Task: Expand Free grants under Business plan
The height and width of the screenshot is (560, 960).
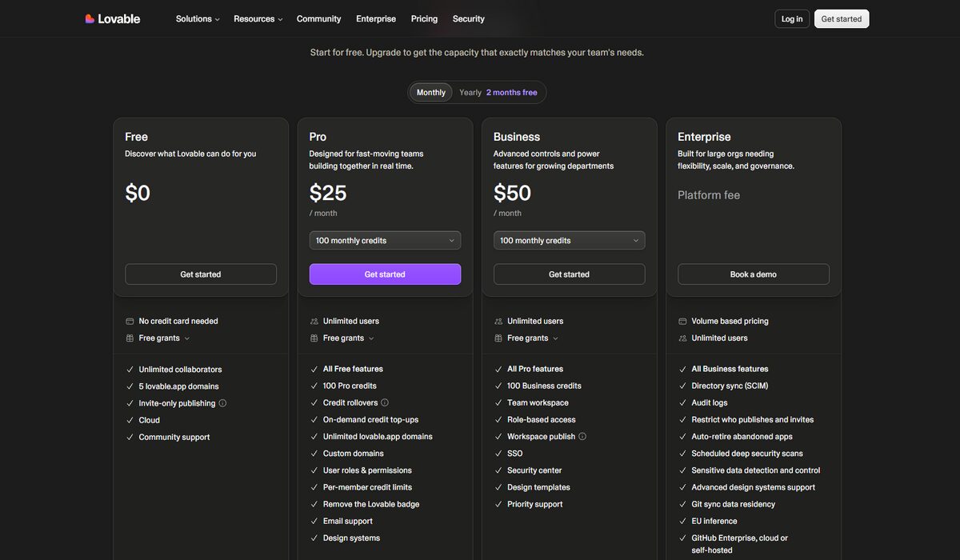Action: click(532, 338)
